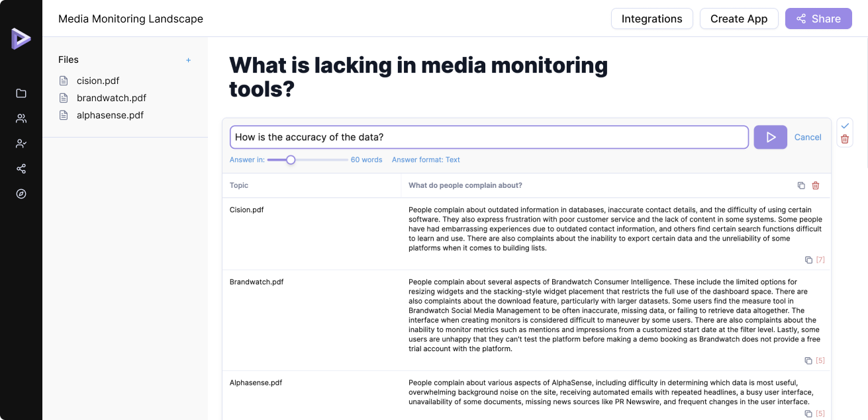Copy the Cision.pdf answer text

point(808,260)
